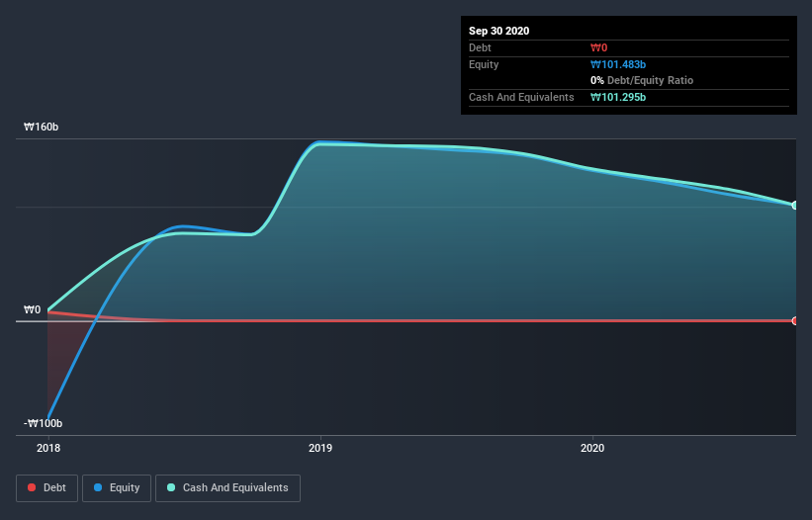Click the Cash And Equivalents endpoint marker
Viewport: 812px width, 520px height.
click(x=795, y=206)
